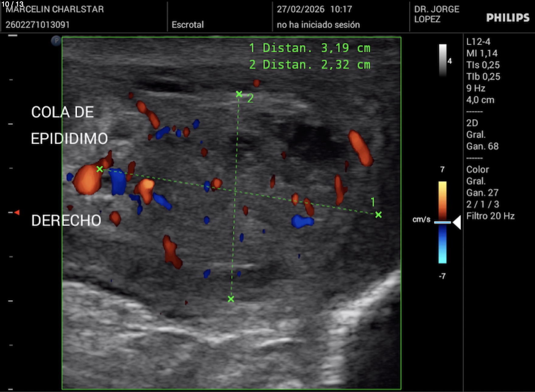
Task: Select the bottom caliper of distance 2
Action: (x=231, y=299)
